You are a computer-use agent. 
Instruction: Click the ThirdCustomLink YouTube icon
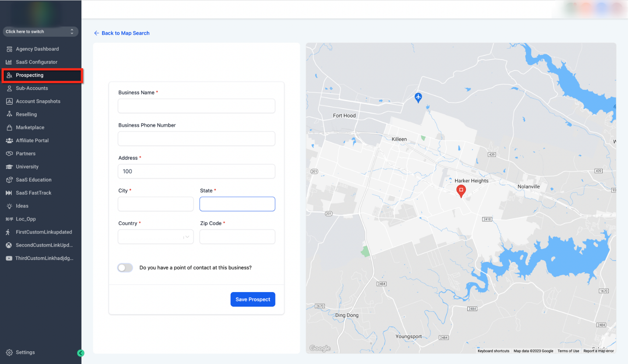(9, 258)
